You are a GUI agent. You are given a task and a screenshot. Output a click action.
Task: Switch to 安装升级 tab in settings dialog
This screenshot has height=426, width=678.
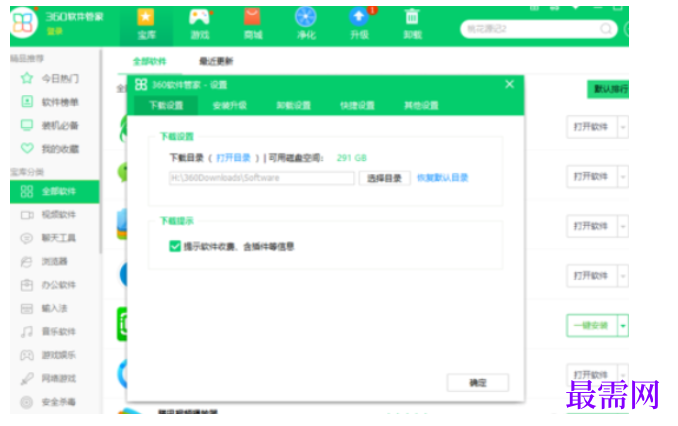coord(230,105)
